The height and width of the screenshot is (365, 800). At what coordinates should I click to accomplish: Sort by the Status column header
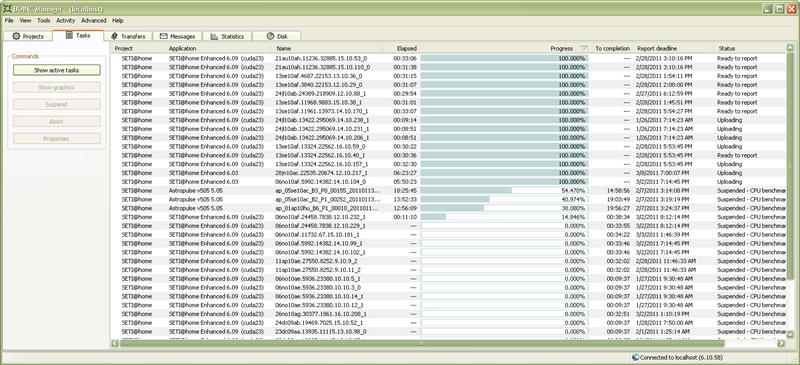coord(751,48)
